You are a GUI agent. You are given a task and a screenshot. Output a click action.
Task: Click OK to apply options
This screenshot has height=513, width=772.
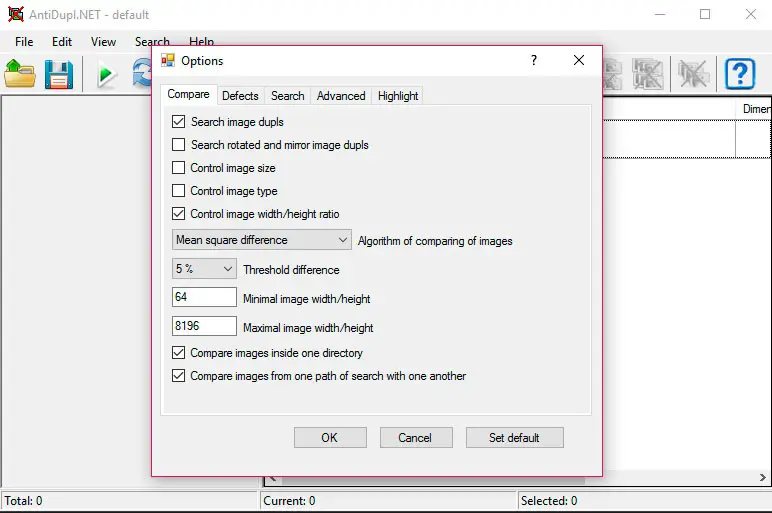click(x=330, y=438)
